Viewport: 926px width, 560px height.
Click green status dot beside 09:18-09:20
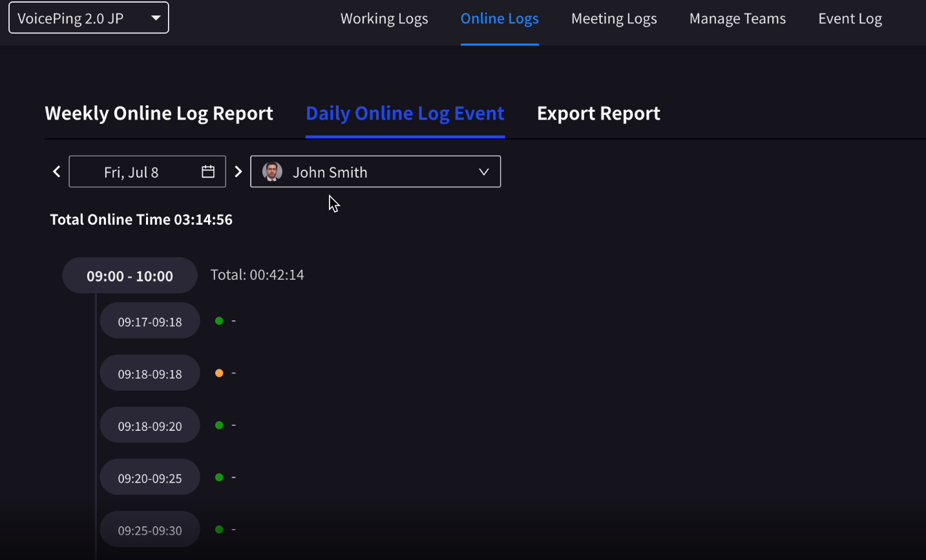[219, 425]
